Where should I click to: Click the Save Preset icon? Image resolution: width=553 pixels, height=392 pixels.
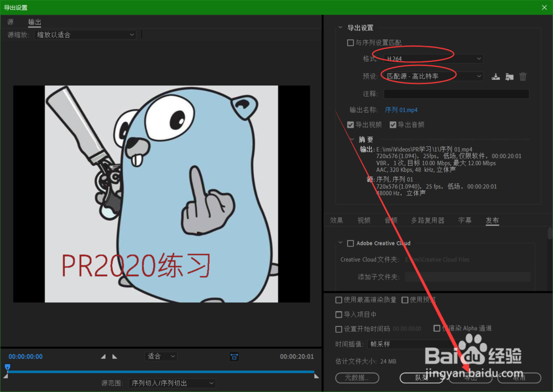point(496,76)
